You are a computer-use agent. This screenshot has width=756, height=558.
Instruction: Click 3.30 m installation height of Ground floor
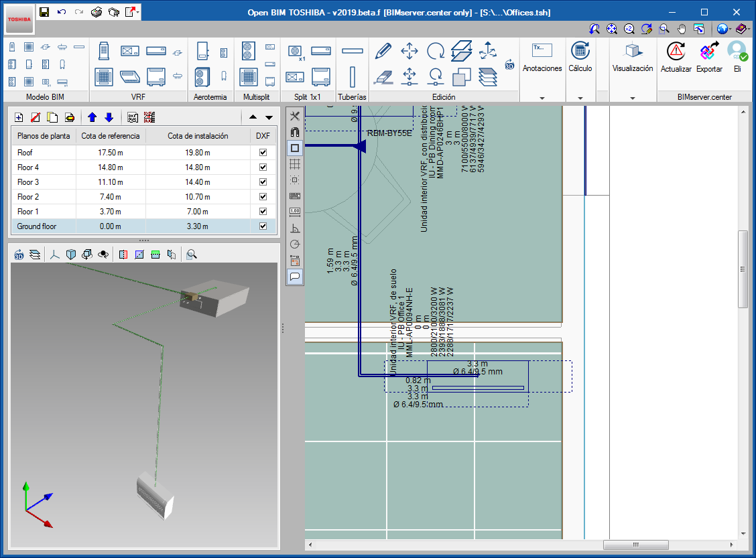tap(198, 226)
